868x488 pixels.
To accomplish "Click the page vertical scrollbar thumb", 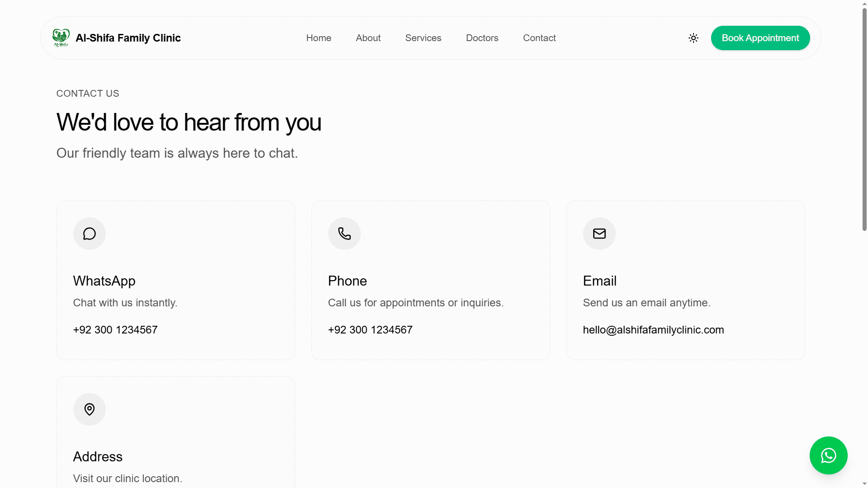I will coord(864,118).
